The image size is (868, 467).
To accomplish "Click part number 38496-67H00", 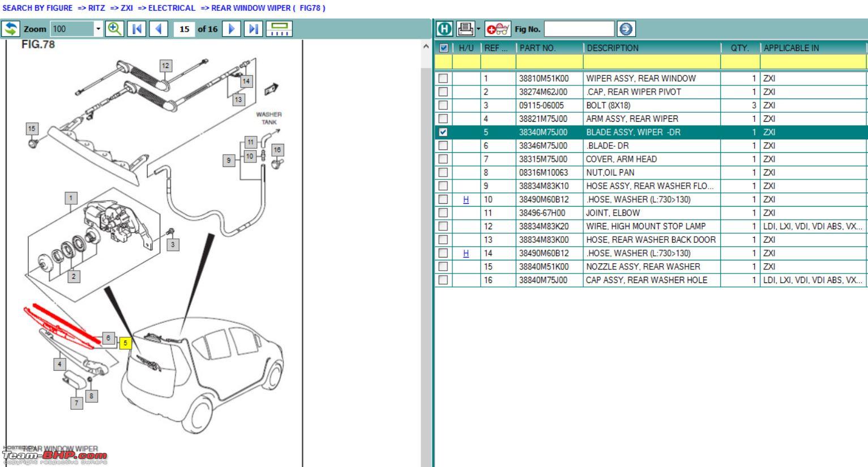I will (x=542, y=213).
